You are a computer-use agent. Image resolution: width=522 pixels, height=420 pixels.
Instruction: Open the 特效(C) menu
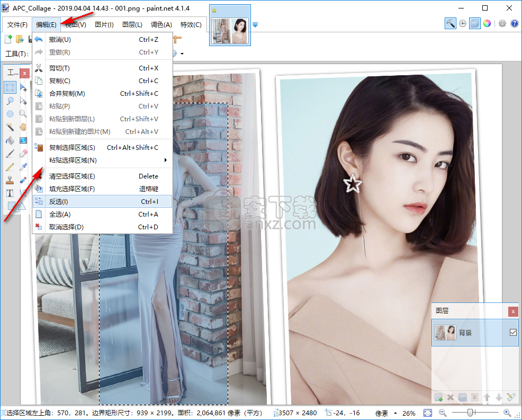(x=191, y=25)
